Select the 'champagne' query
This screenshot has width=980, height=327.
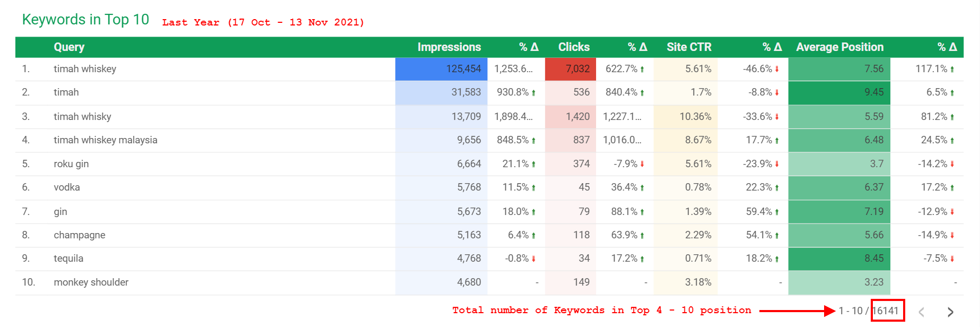[x=80, y=235]
